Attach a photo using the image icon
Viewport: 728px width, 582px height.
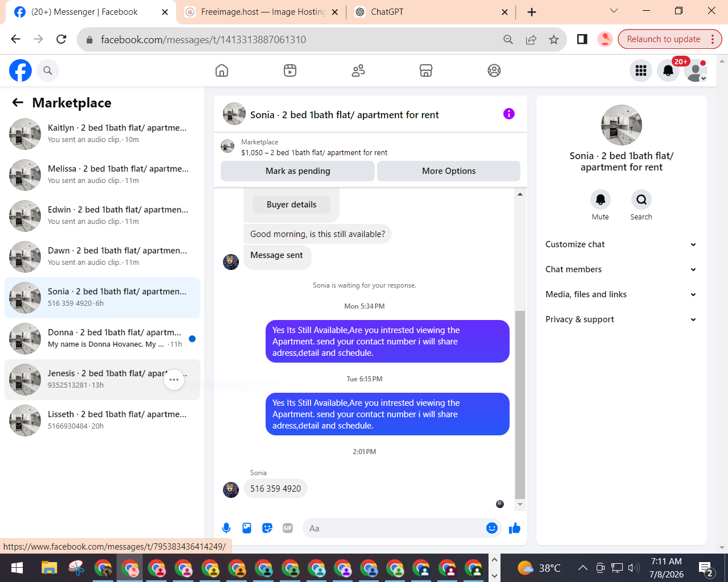(247, 528)
